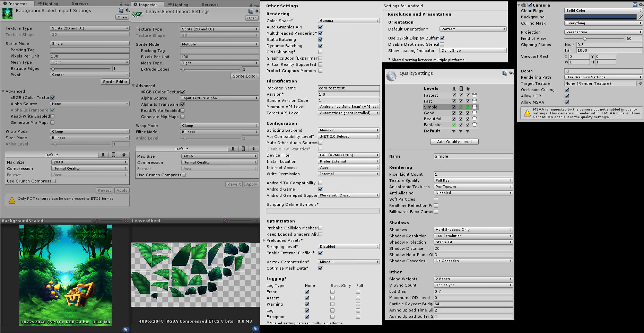Open Camera Clear Flags dropdown
Viewport: 644px width, 333px height.
pyautogui.click(x=603, y=11)
